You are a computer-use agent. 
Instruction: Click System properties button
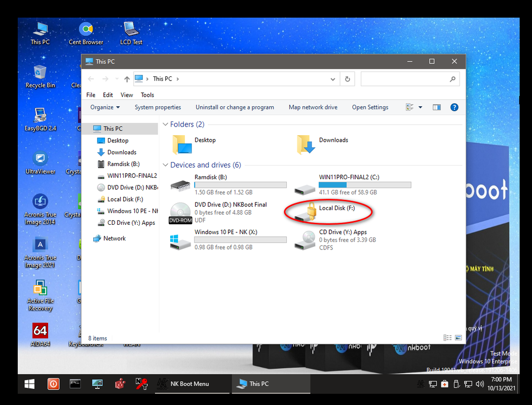[158, 107]
